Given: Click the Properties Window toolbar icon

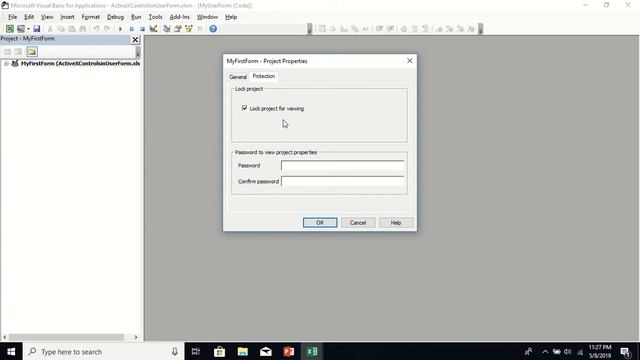Looking at the screenshot, I should pos(178,29).
